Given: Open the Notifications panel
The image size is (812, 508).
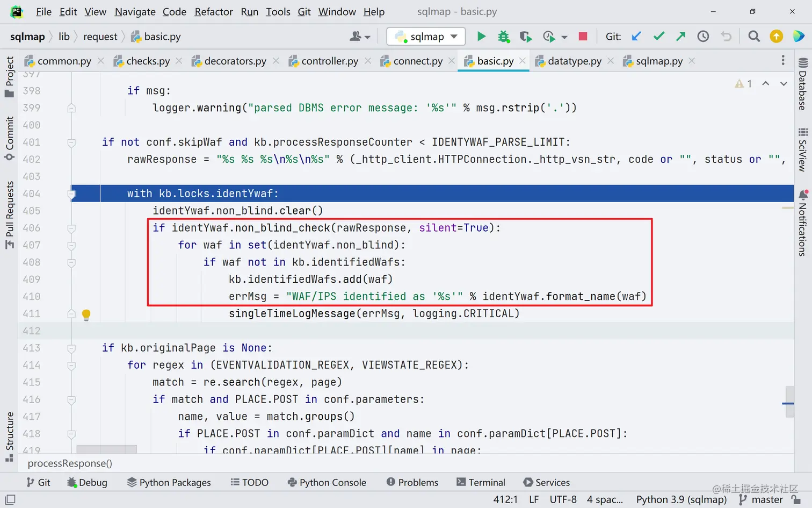Looking at the screenshot, I should (803, 223).
